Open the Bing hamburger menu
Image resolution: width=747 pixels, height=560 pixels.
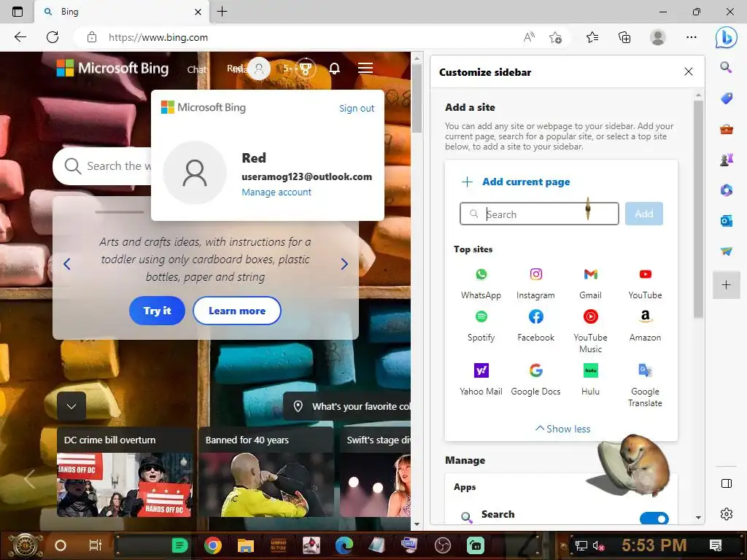click(365, 68)
